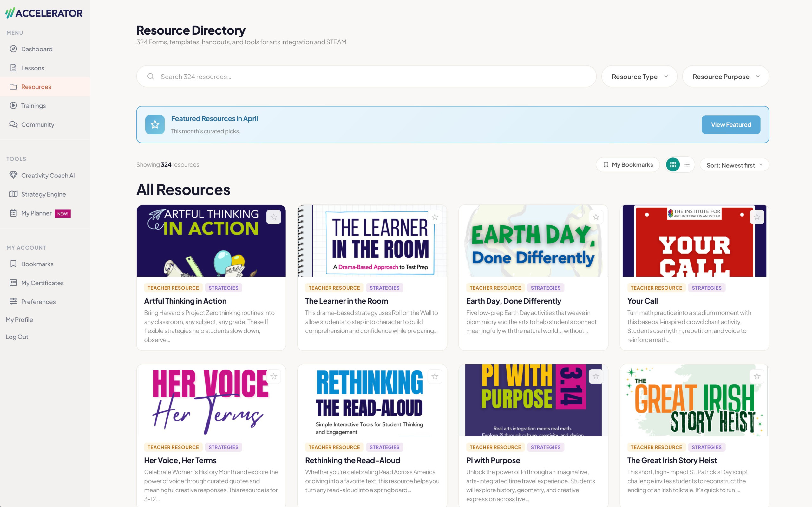Click the Preferences sliders icon

pos(13,302)
